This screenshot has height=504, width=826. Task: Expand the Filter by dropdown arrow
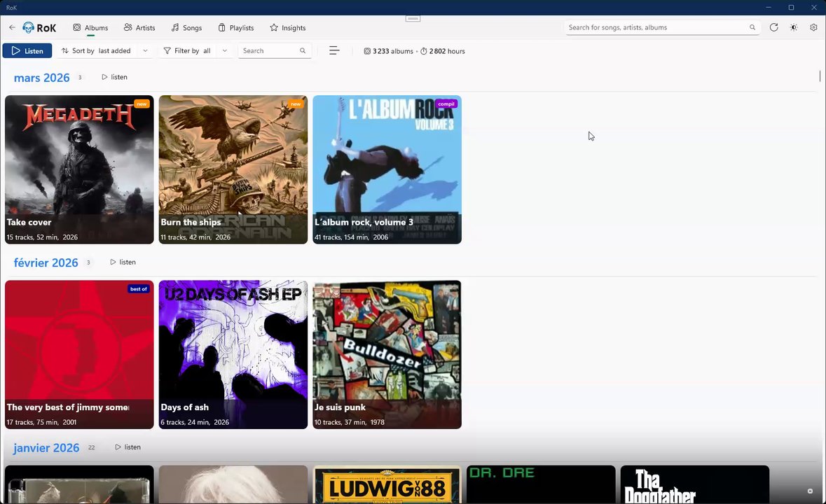tap(225, 51)
